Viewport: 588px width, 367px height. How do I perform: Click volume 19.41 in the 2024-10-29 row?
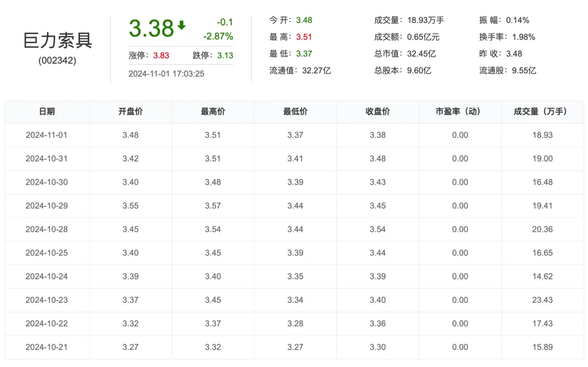(x=543, y=206)
